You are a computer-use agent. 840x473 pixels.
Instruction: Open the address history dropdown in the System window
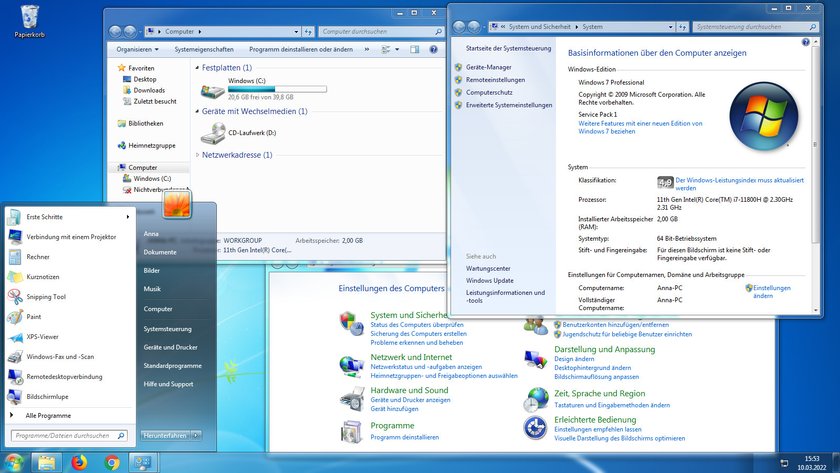pyautogui.click(x=670, y=26)
